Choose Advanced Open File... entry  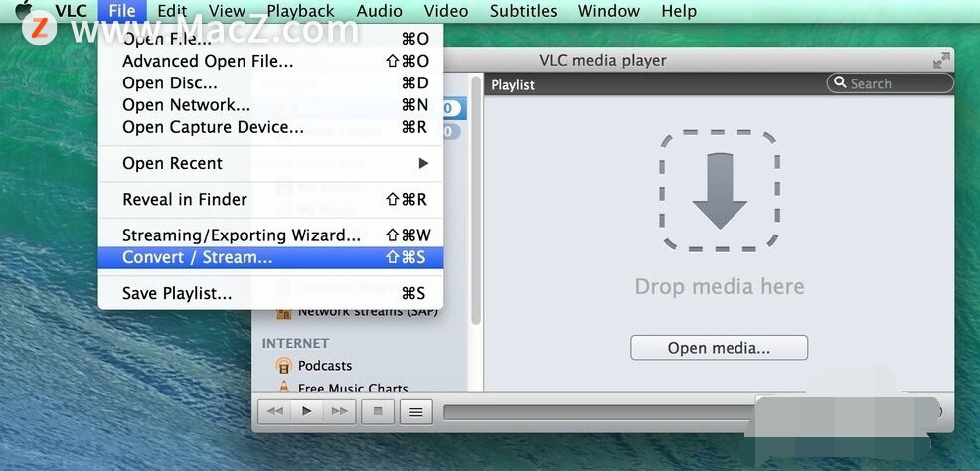(x=270, y=61)
